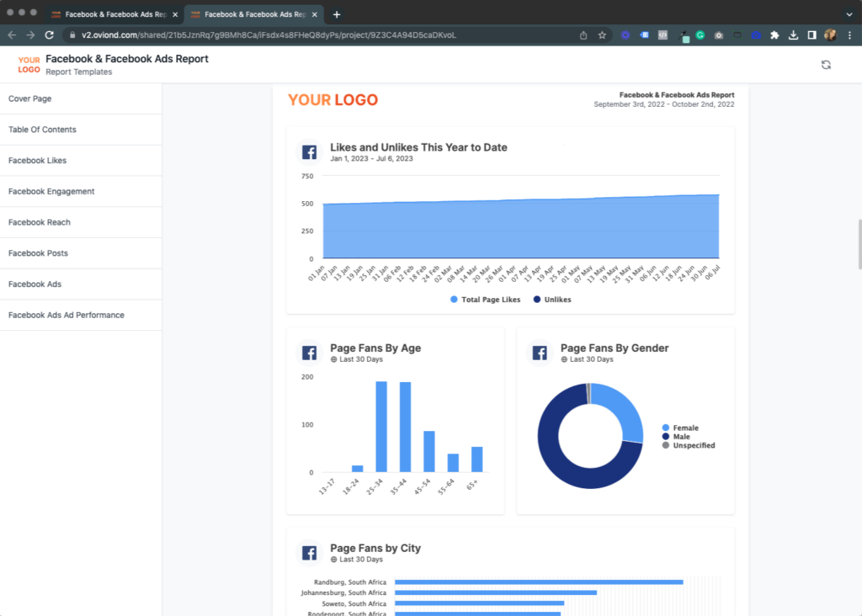Expand the tab search chevron
The image size is (862, 616).
849,15
